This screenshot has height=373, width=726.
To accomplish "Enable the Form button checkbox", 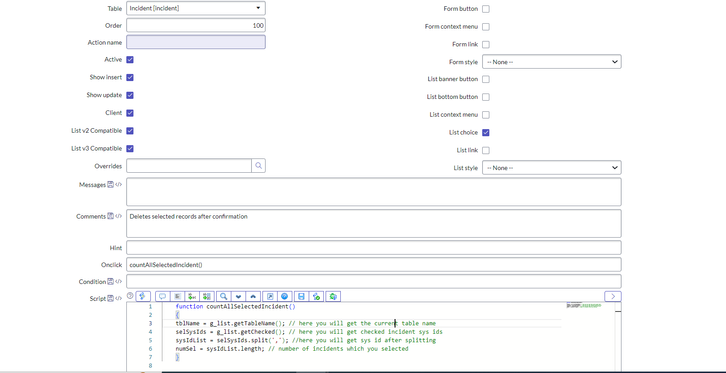I will pos(486,9).
